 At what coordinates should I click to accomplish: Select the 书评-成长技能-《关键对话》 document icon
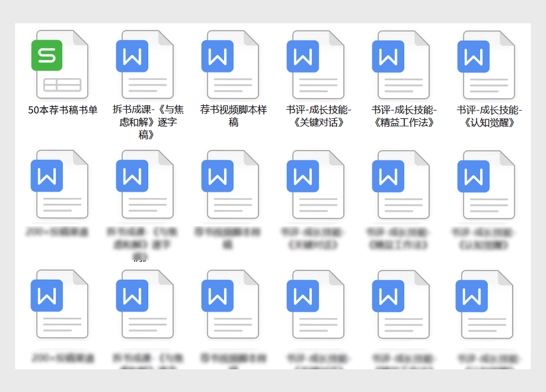(316, 65)
